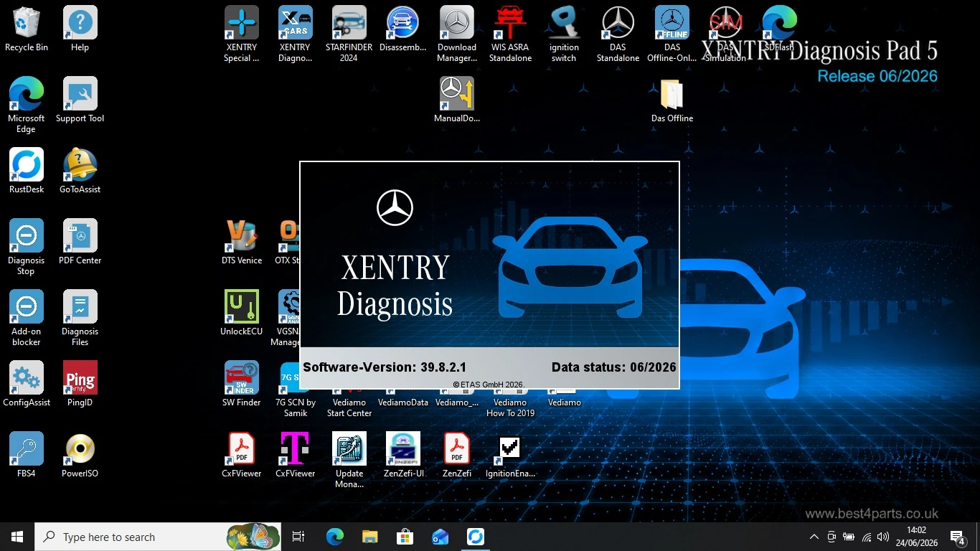The height and width of the screenshot is (551, 980).
Task: Launch XENTRY Diagnosis Cars shortcut
Action: pos(296,34)
